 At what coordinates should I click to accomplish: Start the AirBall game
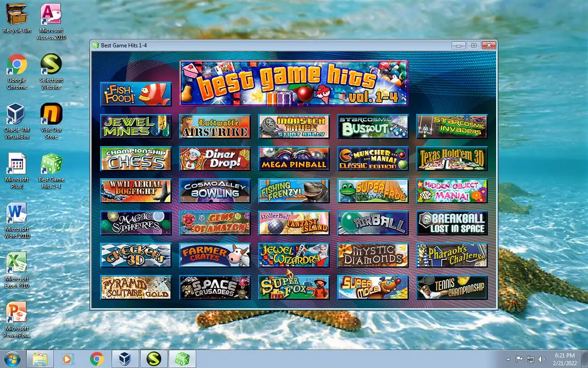(x=373, y=223)
